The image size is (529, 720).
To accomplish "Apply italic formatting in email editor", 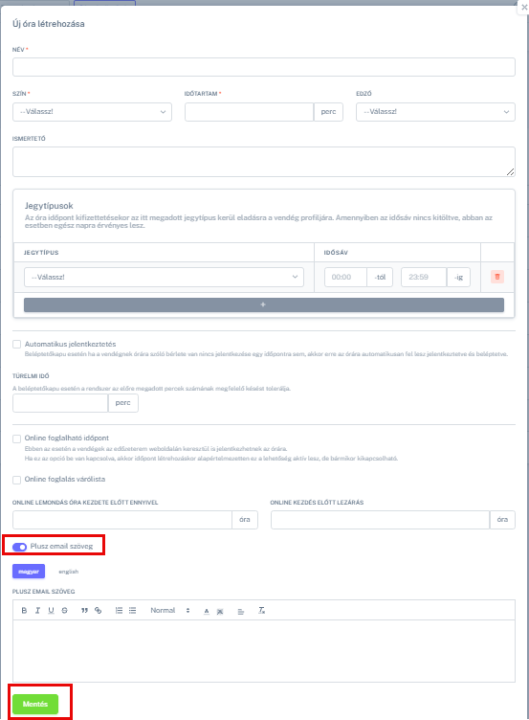I will tap(37, 610).
